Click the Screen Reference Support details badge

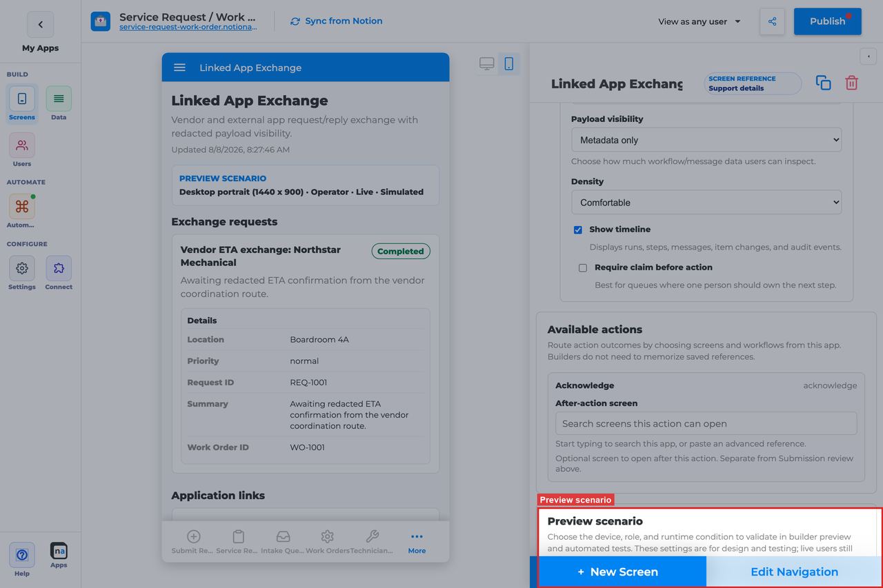753,83
